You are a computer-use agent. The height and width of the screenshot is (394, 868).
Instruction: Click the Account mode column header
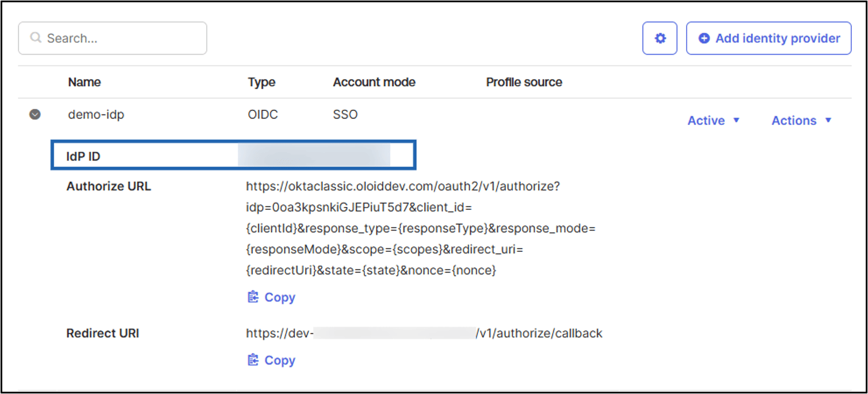tap(374, 82)
